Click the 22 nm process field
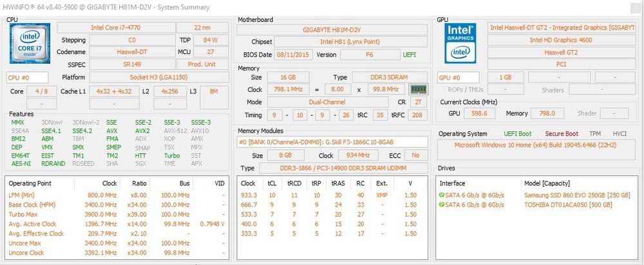 point(202,28)
